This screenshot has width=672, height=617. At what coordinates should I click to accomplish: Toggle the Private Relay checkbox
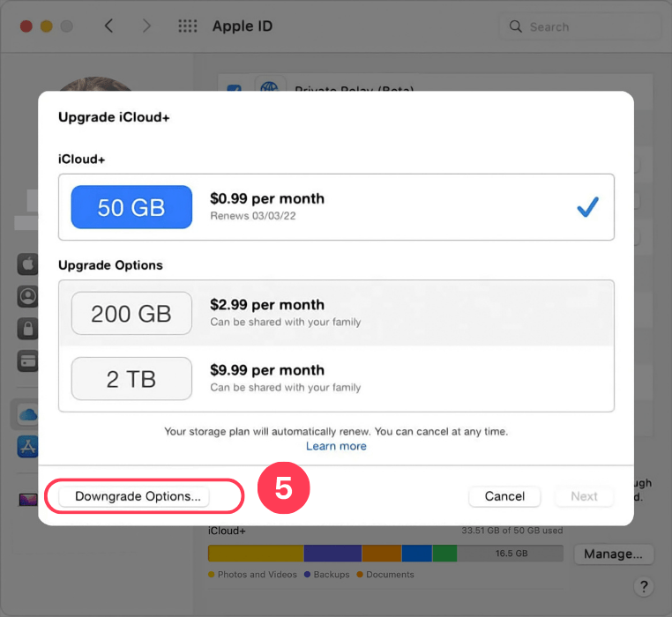point(235,89)
